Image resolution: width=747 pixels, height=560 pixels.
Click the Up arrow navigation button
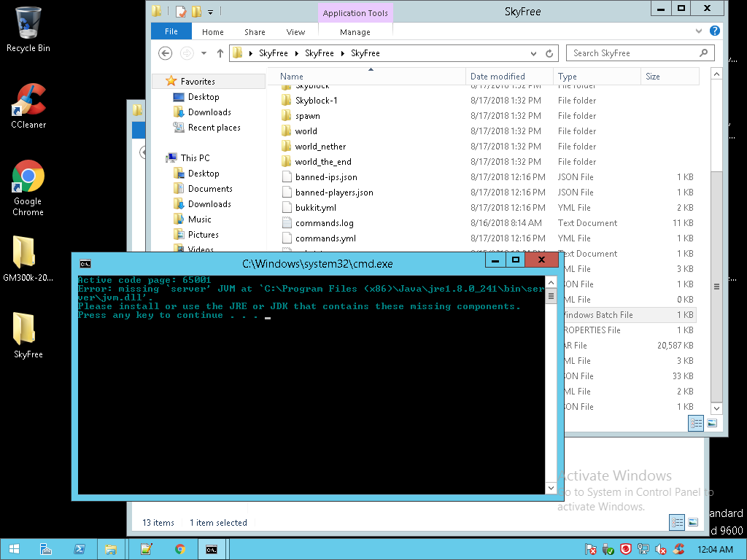pos(220,53)
